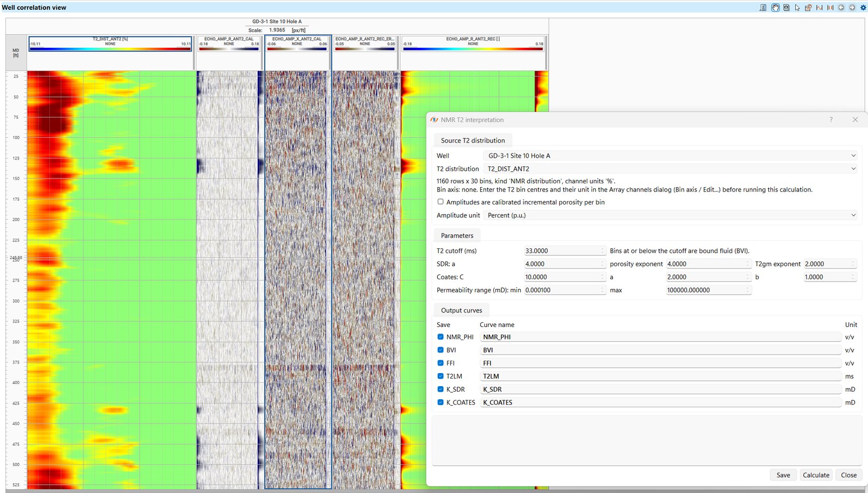Screen dimensions: 868x493
Task: Select the hand pan tool
Action: coord(775,8)
